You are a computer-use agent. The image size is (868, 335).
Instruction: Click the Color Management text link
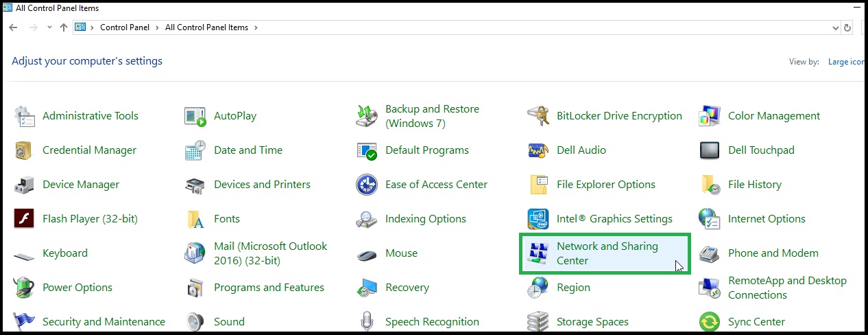pos(774,116)
